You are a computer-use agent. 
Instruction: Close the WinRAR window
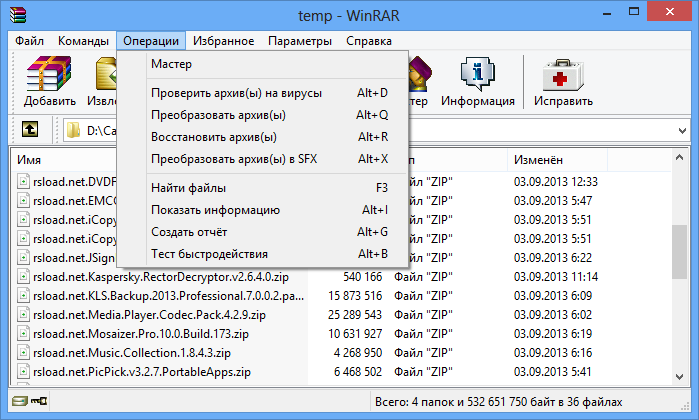tap(670, 12)
